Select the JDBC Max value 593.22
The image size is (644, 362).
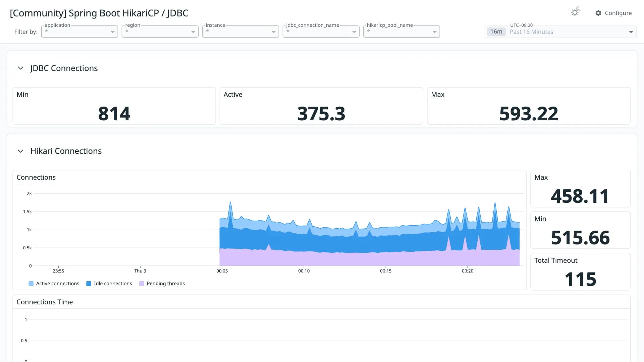529,114
